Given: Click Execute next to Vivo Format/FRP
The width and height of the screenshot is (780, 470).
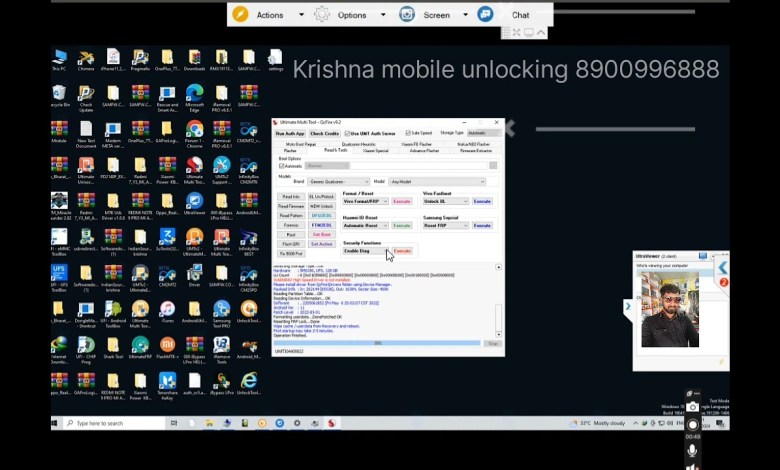Looking at the screenshot, I should tap(402, 201).
